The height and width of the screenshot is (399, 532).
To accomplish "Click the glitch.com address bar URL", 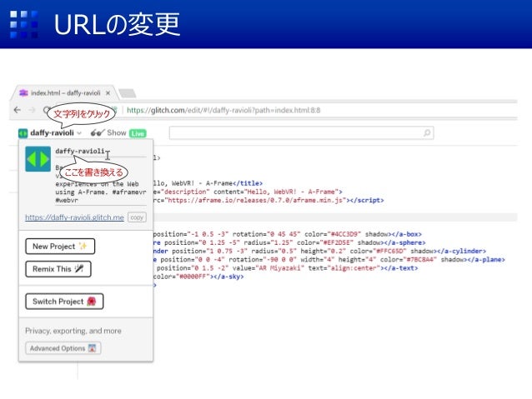I will click(x=223, y=110).
